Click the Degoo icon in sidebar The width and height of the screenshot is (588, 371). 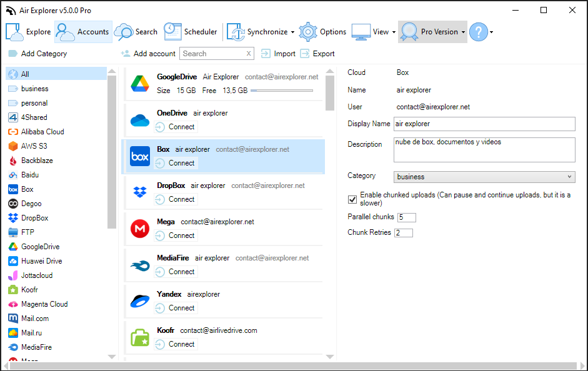click(13, 204)
